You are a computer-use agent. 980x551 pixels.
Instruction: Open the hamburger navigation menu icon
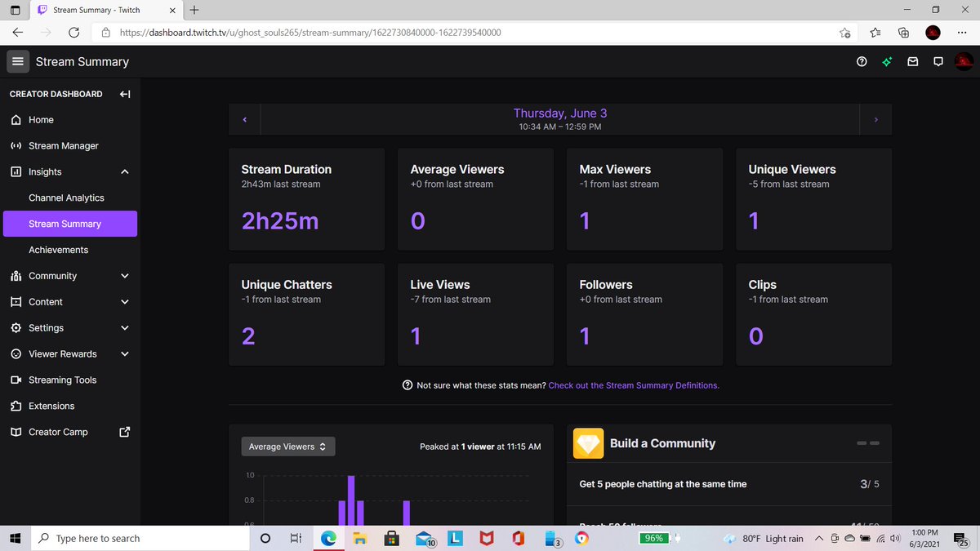click(x=18, y=61)
